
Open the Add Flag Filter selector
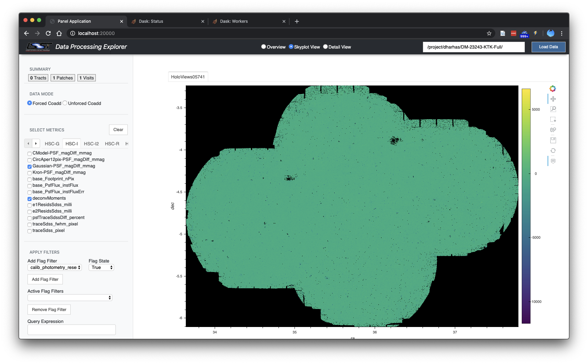(54, 267)
